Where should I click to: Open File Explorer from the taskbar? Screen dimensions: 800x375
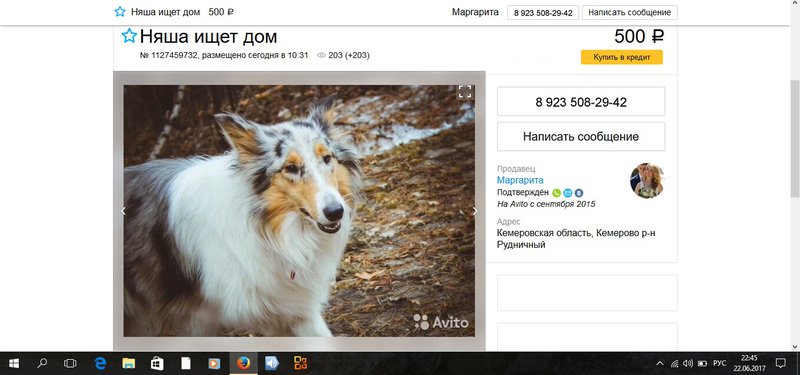tap(129, 363)
